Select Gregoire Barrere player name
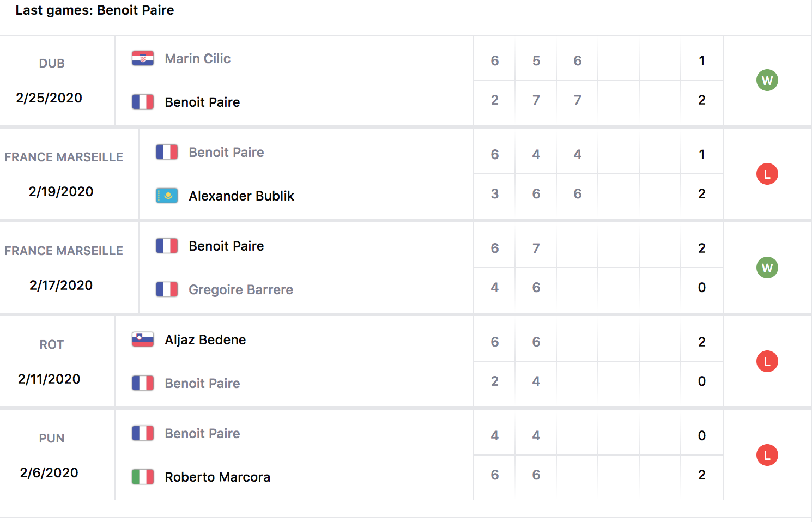812x522 pixels. [240, 290]
